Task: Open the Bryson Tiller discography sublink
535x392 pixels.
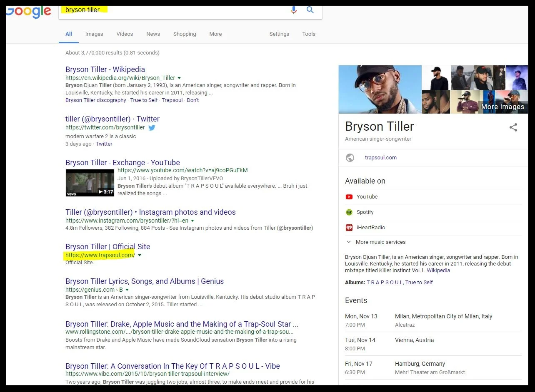Action: pos(96,100)
